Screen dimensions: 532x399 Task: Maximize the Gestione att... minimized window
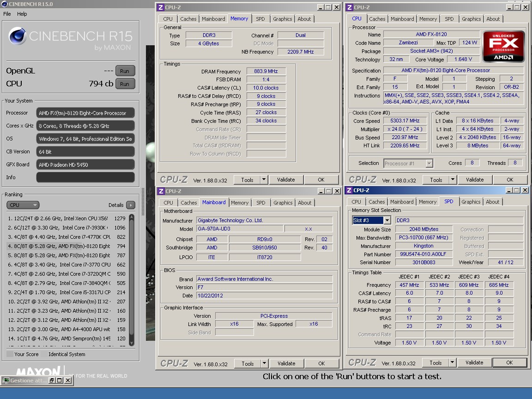coord(60,381)
